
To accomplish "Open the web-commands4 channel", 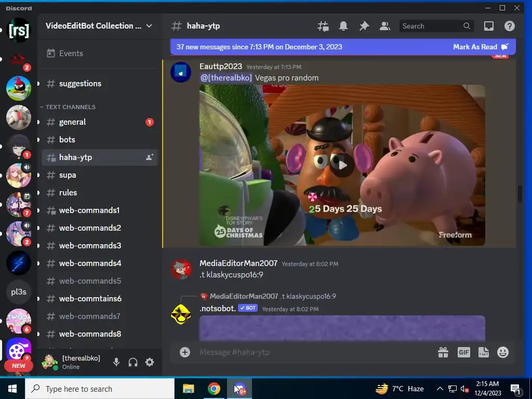I will (100, 263).
